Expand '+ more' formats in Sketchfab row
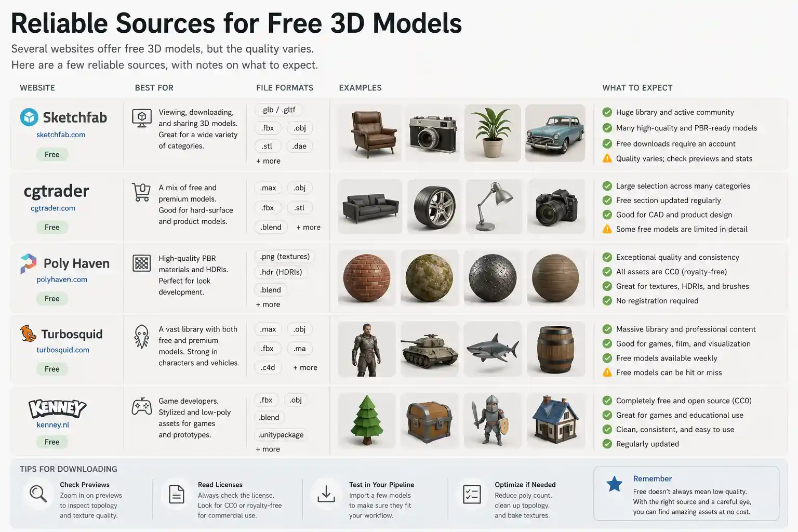The image size is (798, 532). click(x=268, y=161)
